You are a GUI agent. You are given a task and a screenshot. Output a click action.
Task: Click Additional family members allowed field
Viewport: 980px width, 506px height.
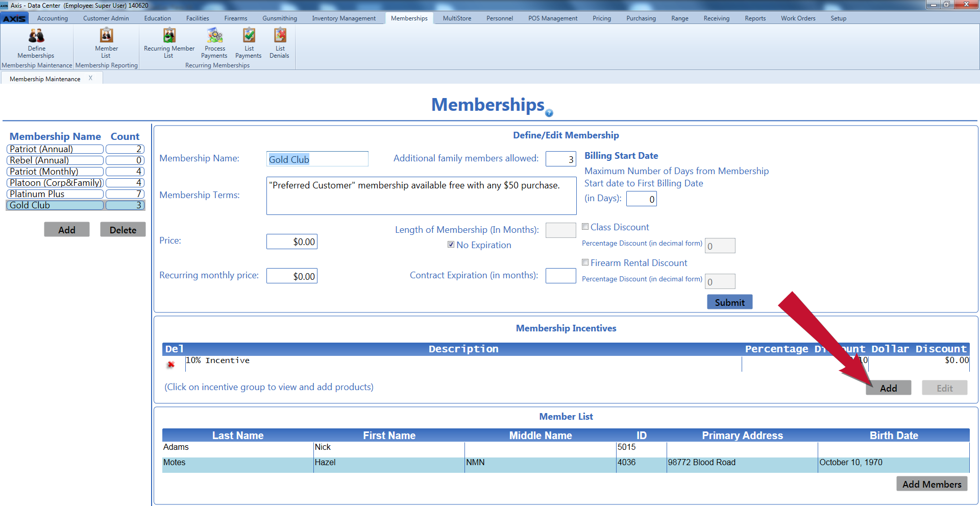[x=561, y=159]
